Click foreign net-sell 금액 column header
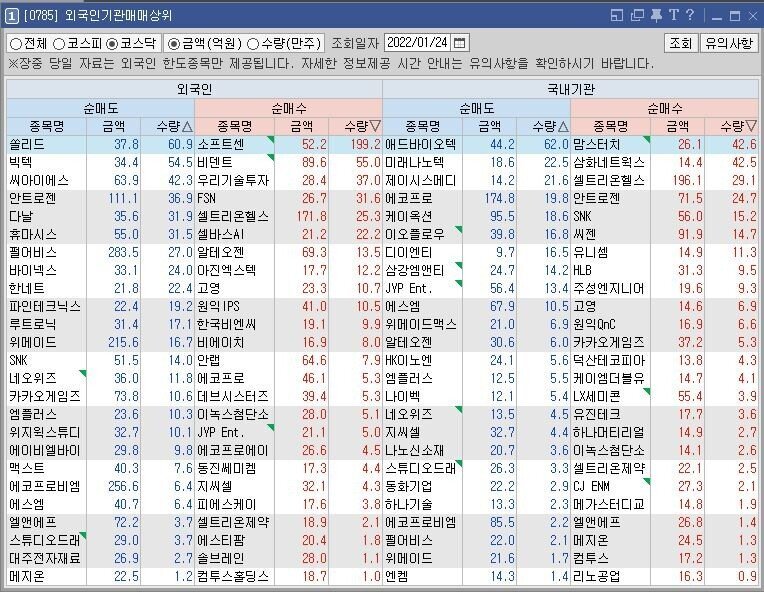 click(114, 127)
